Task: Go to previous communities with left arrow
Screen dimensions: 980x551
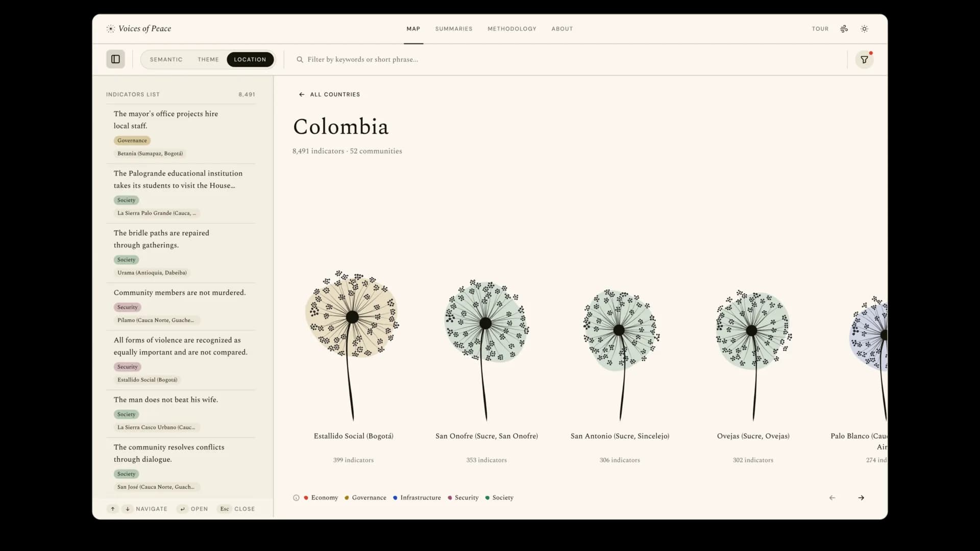Action: click(832, 498)
